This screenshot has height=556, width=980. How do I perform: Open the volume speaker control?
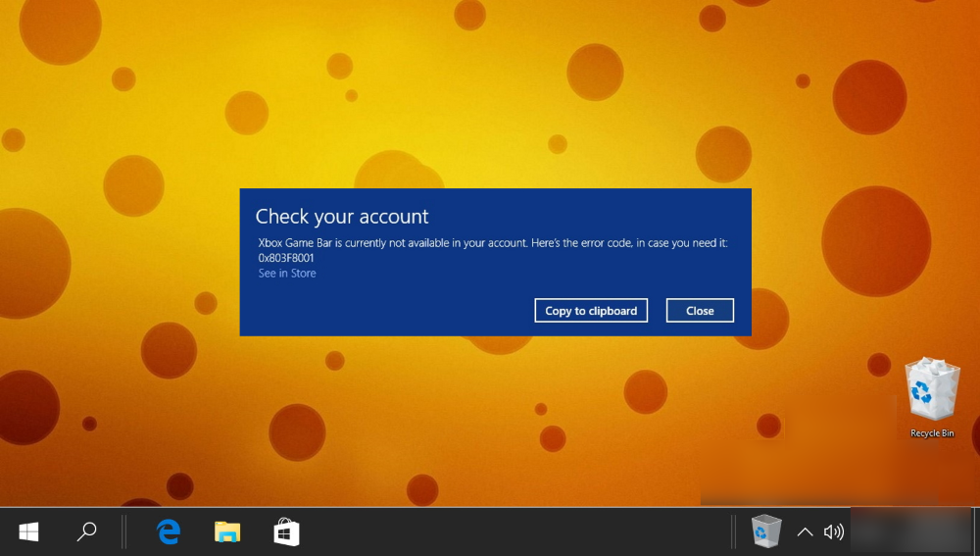834,532
